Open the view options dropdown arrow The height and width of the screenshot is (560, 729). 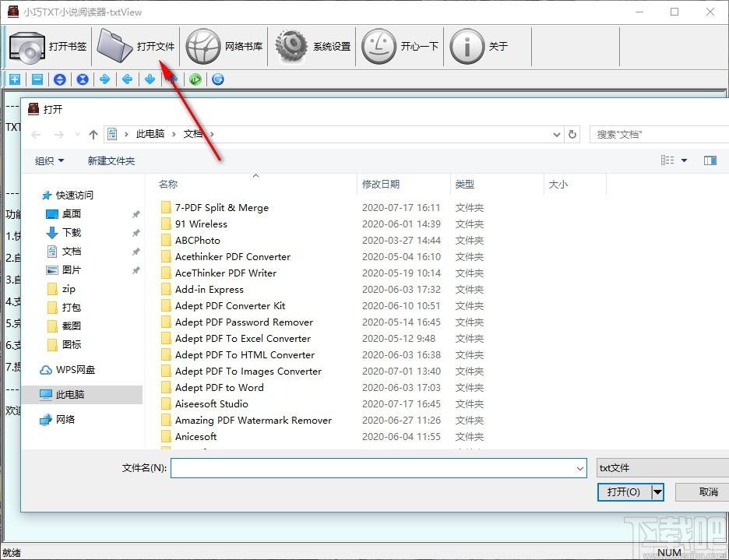coord(684,160)
